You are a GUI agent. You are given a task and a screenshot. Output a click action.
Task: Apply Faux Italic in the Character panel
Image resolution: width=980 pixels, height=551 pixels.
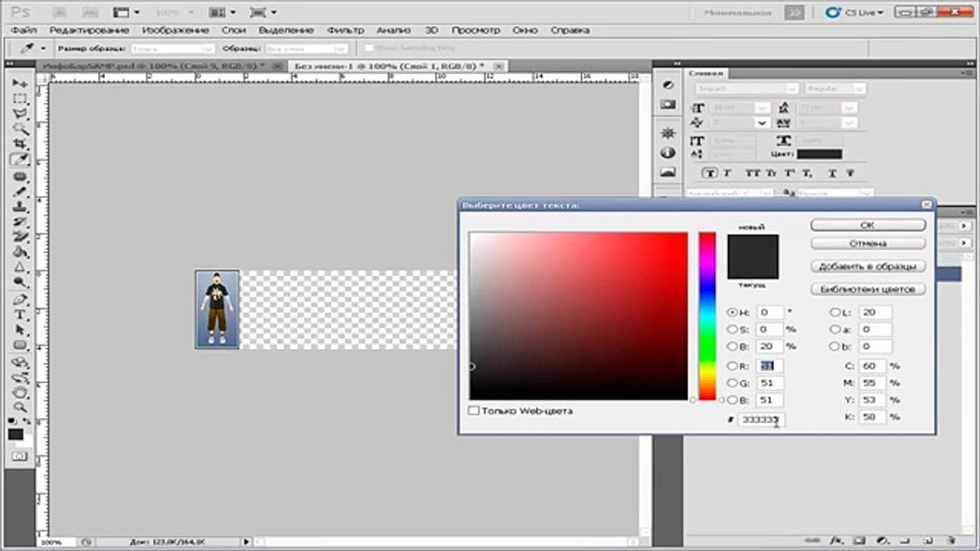pos(727,173)
